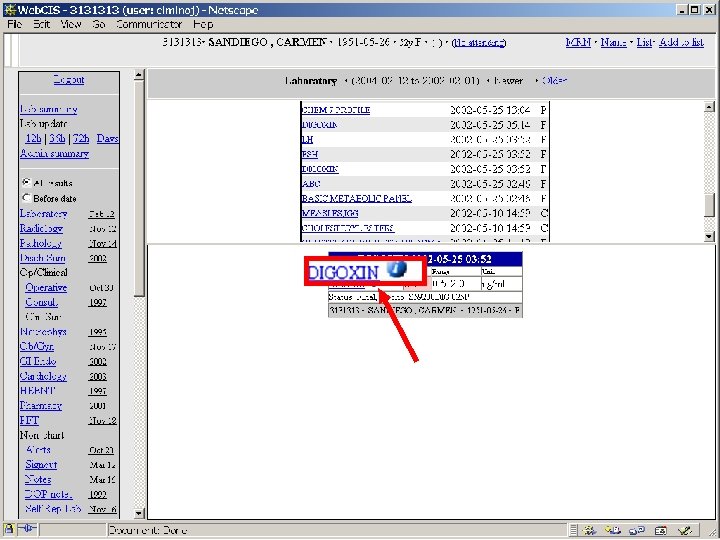Screen dimensions: 720x540
Task: Click the Add to list link
Action: 681,42
